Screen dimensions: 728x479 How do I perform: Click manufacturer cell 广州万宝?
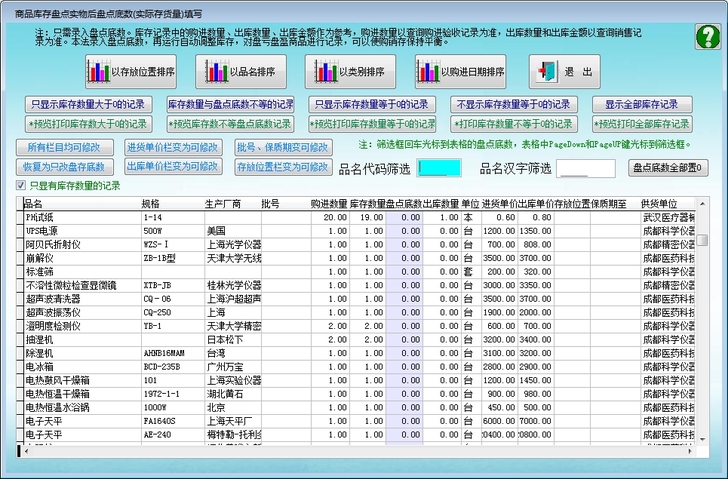[x=233, y=367]
